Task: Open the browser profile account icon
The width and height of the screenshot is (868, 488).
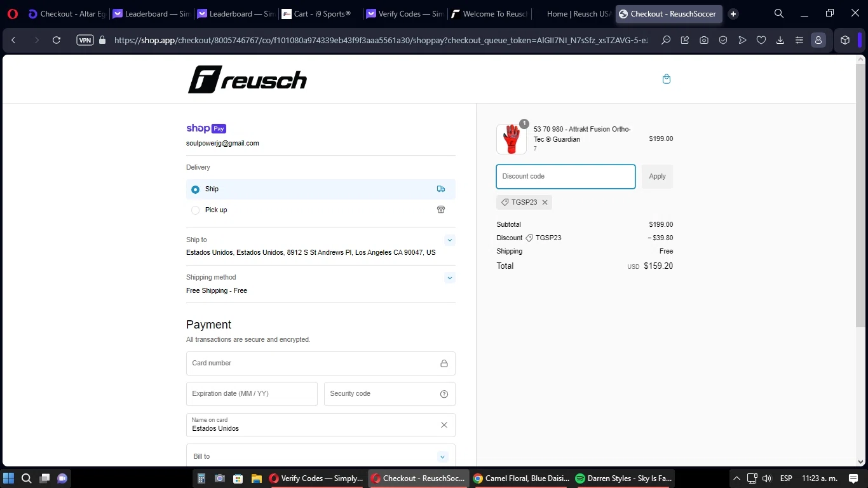Action: click(818, 40)
